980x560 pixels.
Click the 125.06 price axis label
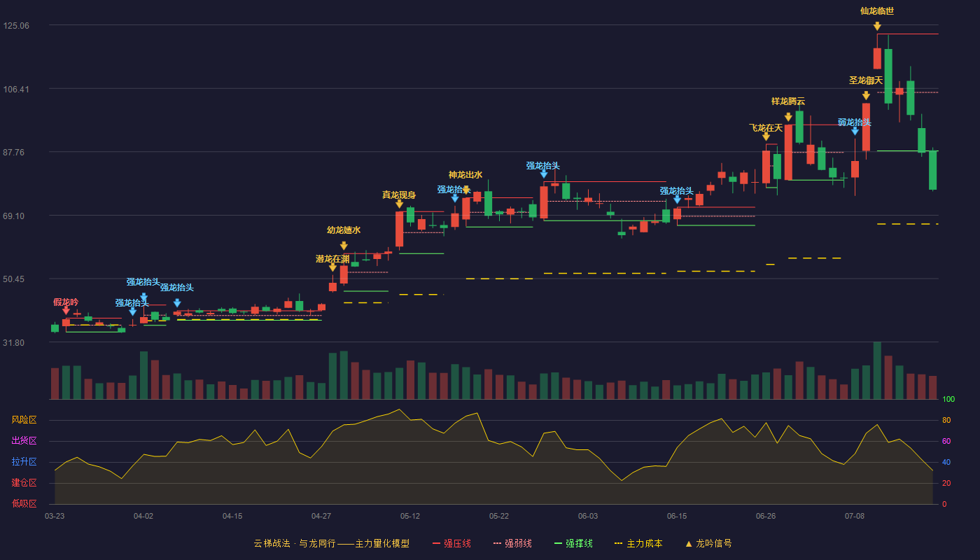pos(16,25)
